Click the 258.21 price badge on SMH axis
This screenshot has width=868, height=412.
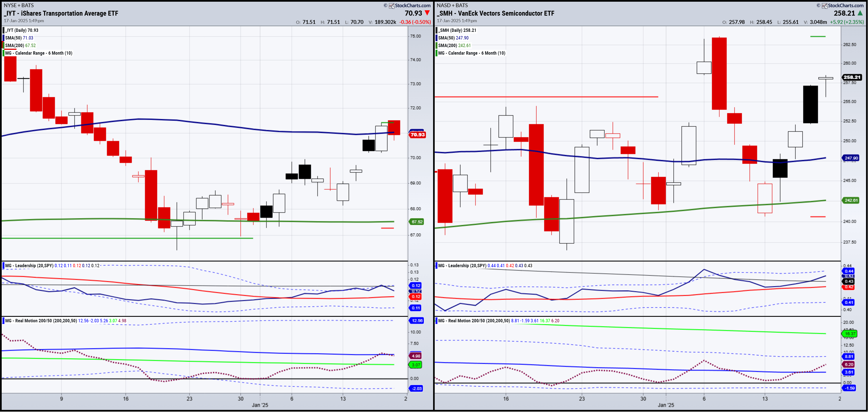point(852,77)
